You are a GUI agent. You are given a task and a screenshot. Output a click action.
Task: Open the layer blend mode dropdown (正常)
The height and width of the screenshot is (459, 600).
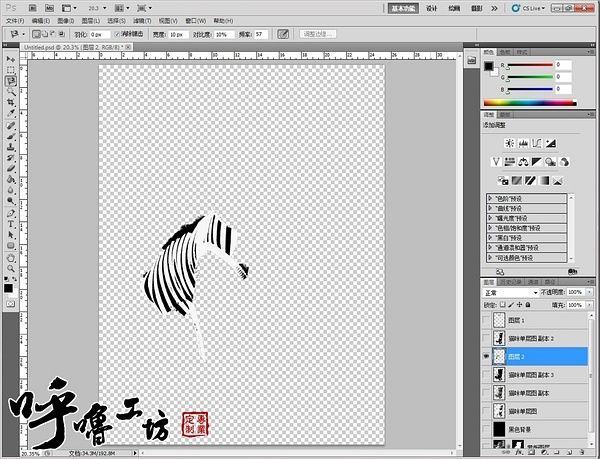click(x=511, y=293)
